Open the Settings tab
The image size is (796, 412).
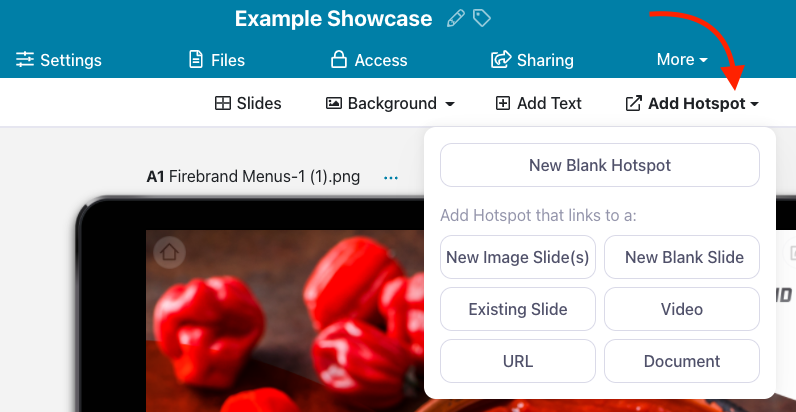(x=59, y=60)
